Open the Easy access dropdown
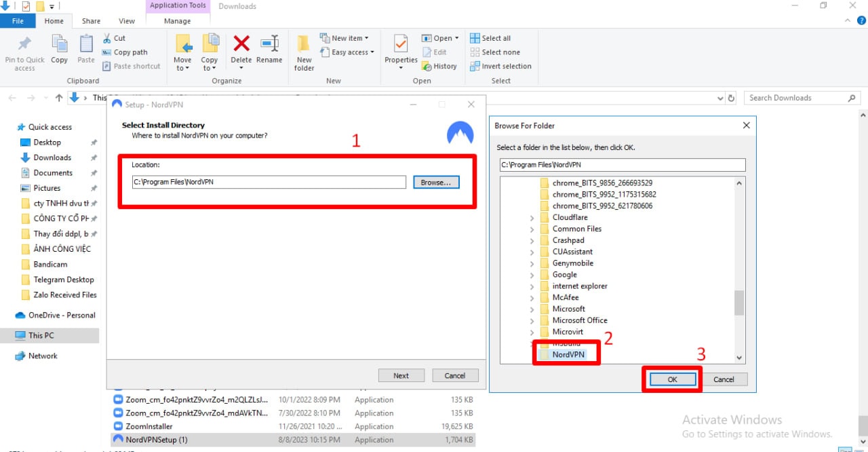Viewport: 868px width, 452px height. 352,52
